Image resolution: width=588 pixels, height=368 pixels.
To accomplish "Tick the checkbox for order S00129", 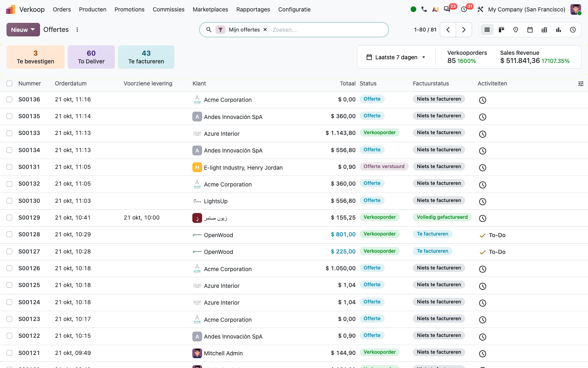I will click(9, 218).
